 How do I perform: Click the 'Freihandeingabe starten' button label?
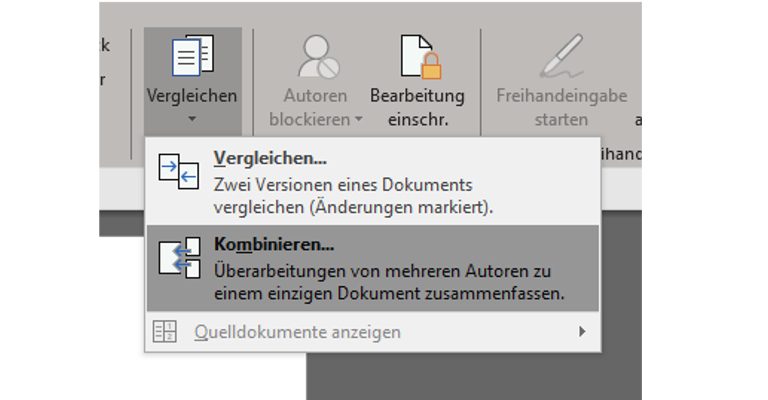tap(562, 108)
